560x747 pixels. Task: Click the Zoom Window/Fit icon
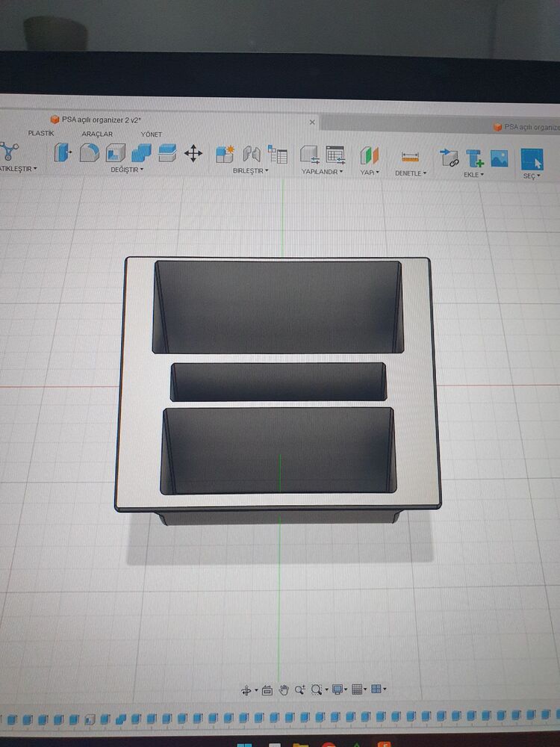pos(316,689)
